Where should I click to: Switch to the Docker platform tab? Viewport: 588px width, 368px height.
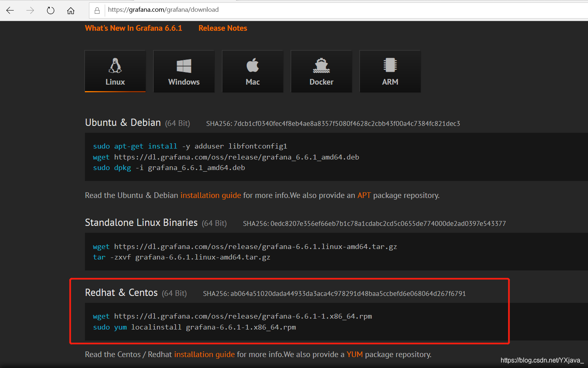[321, 71]
